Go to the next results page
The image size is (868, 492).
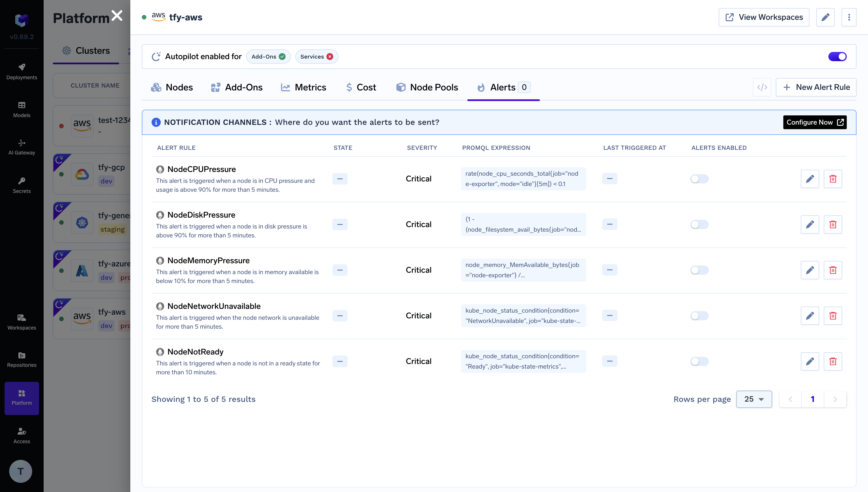(835, 399)
